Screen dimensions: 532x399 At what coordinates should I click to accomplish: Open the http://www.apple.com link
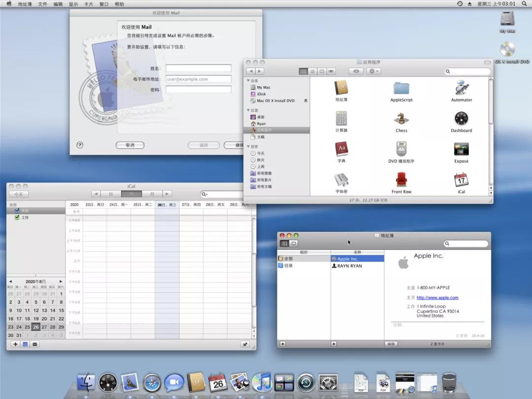click(x=437, y=297)
